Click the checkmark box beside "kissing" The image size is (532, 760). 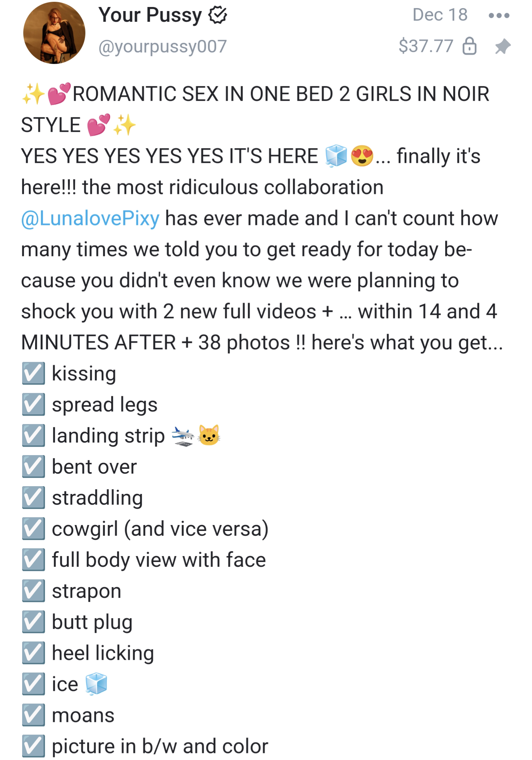pyautogui.click(x=33, y=374)
